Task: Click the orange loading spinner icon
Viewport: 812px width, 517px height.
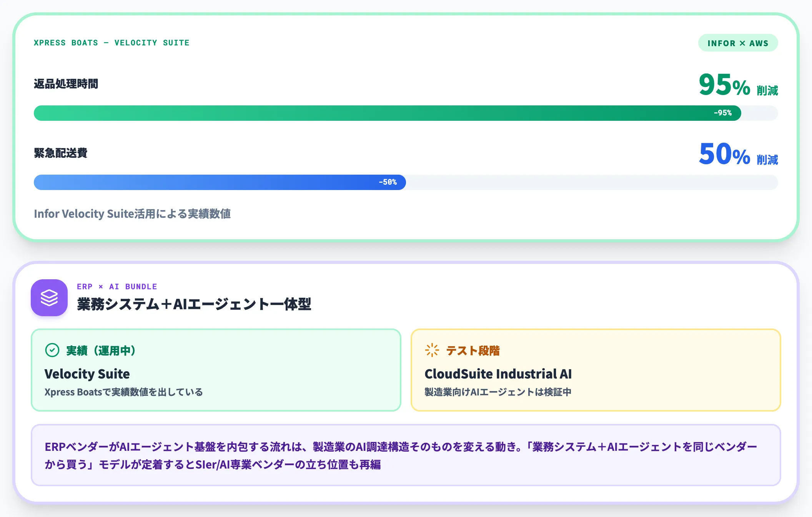Action: pyautogui.click(x=432, y=350)
